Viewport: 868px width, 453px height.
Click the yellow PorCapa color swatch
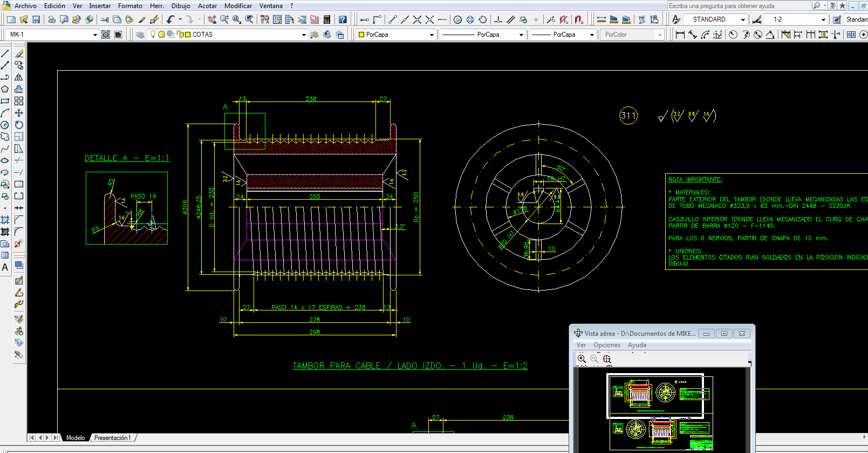tap(361, 35)
